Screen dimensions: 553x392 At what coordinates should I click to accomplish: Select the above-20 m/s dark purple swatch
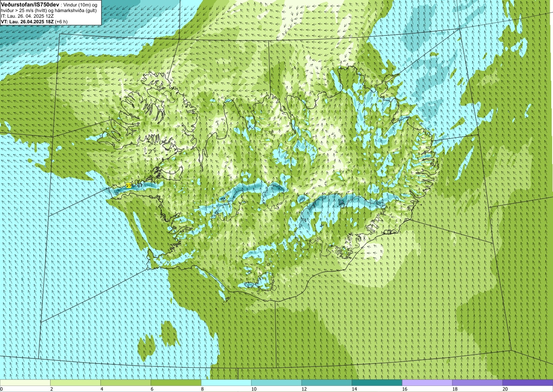pyautogui.click(x=528, y=383)
